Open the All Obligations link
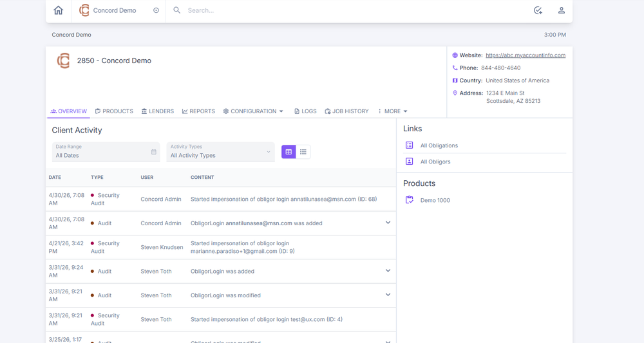 pos(439,145)
